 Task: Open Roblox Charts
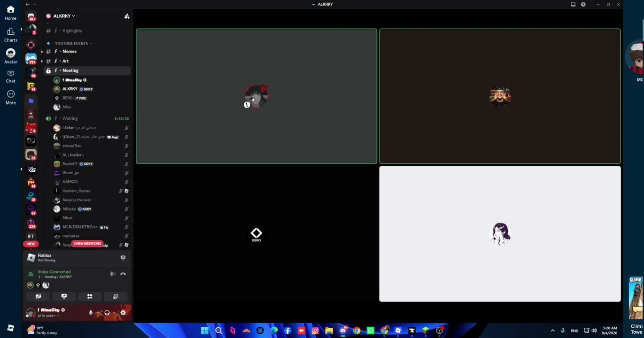(x=10, y=35)
